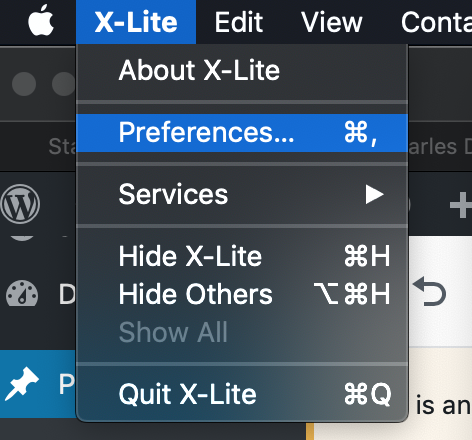Click the WordPress logo icon
The width and height of the screenshot is (472, 440).
click(x=20, y=204)
